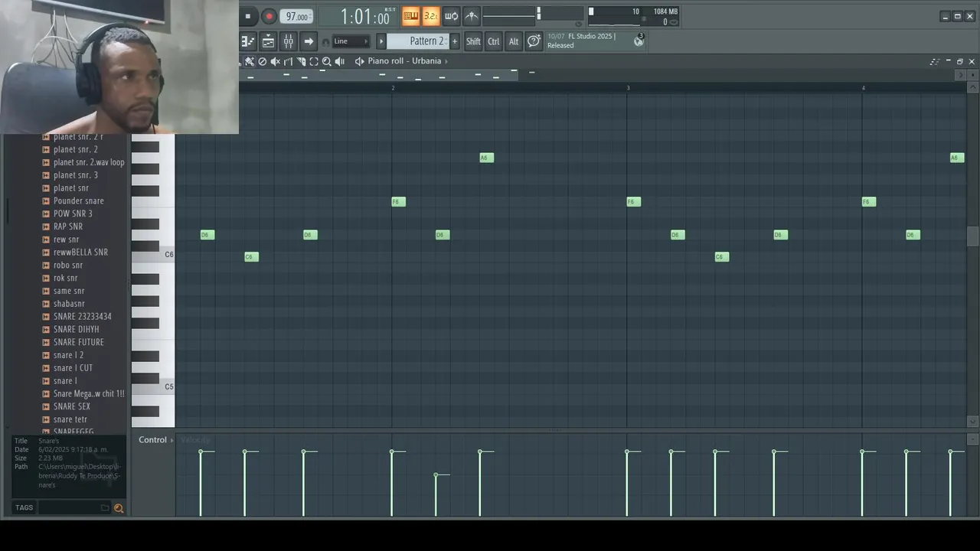This screenshot has height=551, width=980.
Task: Click the shortest velocity handle in control lane
Action: 436,475
